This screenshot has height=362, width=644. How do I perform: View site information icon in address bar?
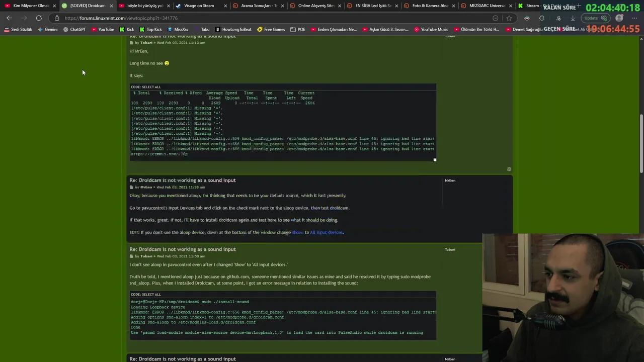coord(57,18)
